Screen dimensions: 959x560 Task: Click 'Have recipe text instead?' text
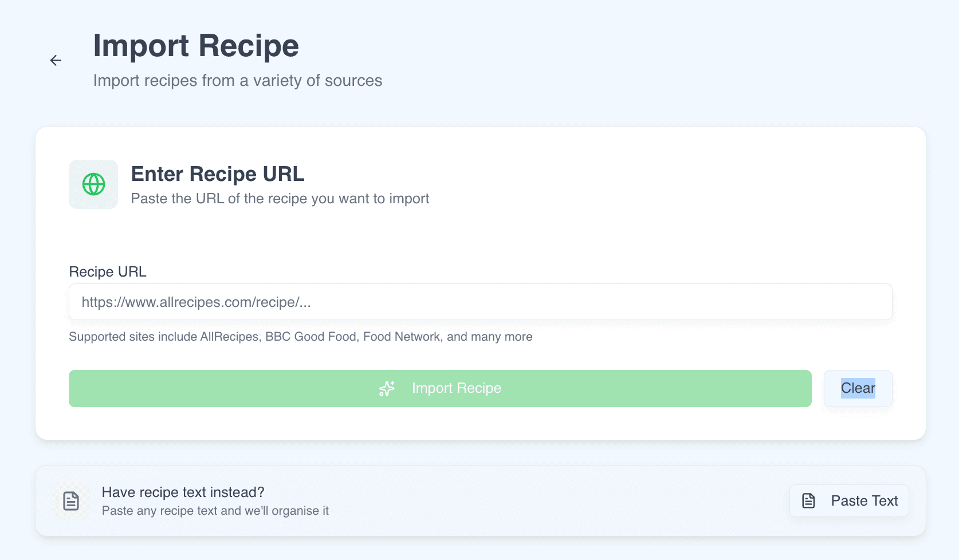coord(183,492)
